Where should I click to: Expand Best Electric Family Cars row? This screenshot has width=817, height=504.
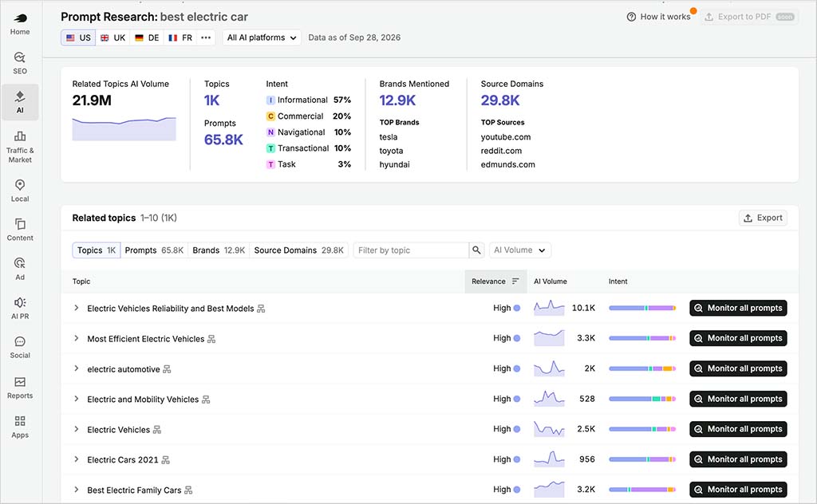(76, 490)
